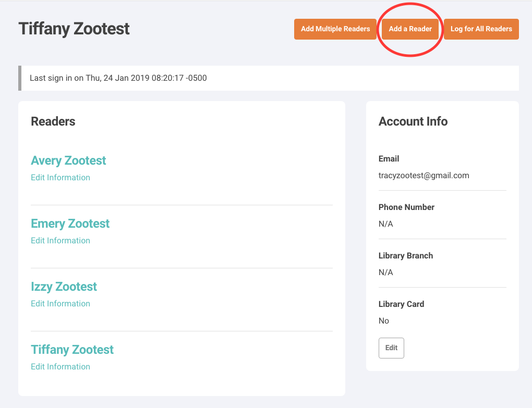Click the Library Card value No
This screenshot has width=532, height=408.
(384, 321)
